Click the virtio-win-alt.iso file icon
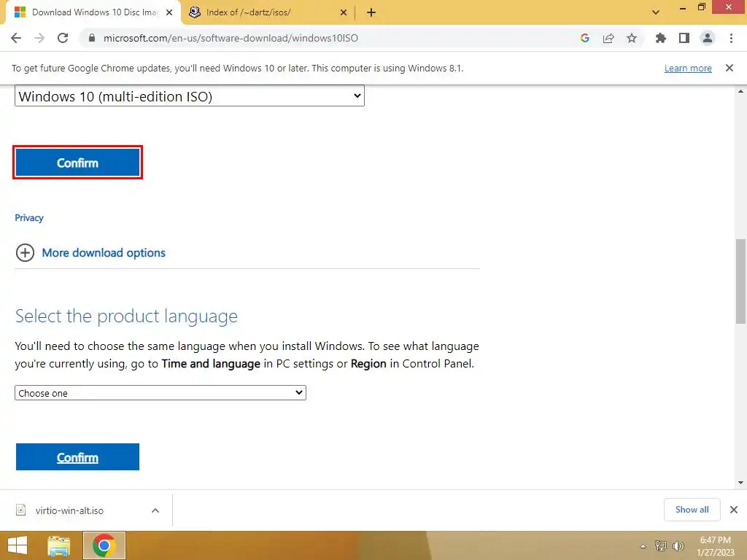 point(21,510)
